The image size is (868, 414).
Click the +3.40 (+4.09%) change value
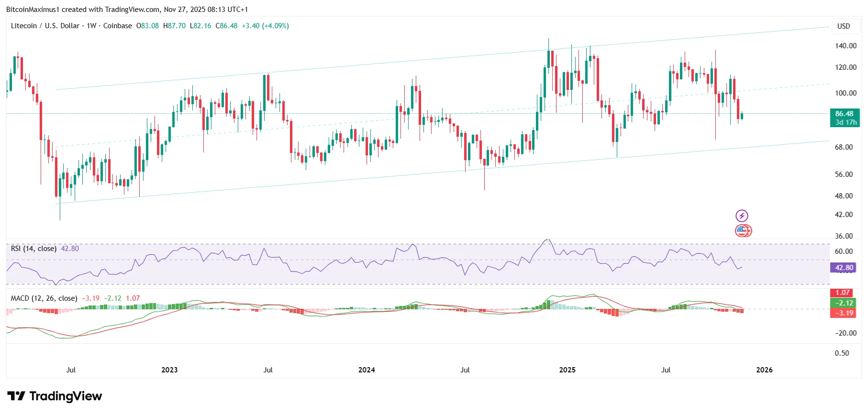click(x=265, y=26)
